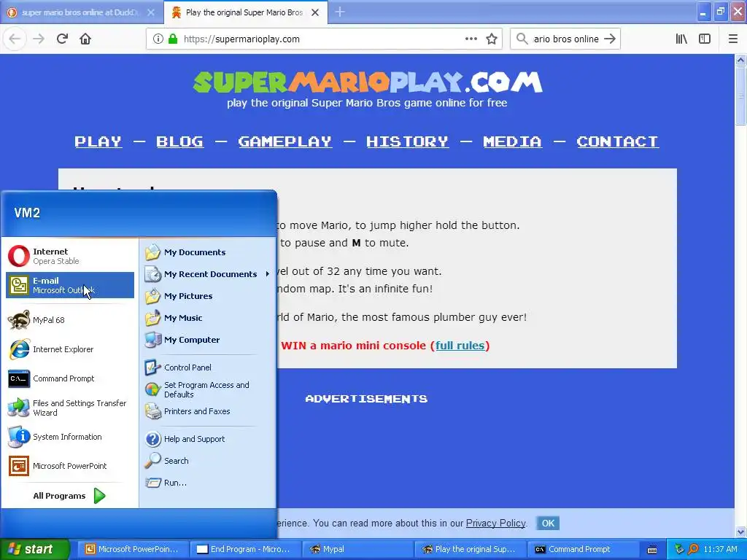747x560 pixels.
Task: Go to Firefox home page
Action: [x=85, y=39]
